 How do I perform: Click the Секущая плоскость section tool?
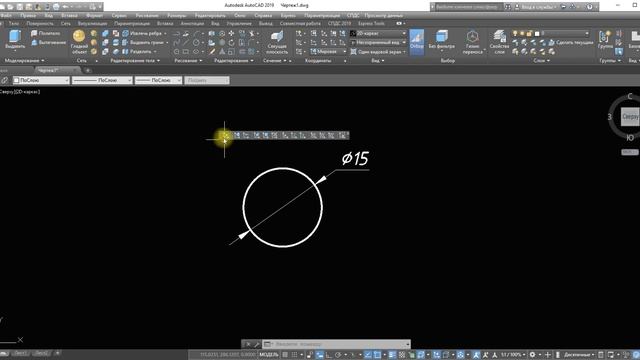coord(277,42)
